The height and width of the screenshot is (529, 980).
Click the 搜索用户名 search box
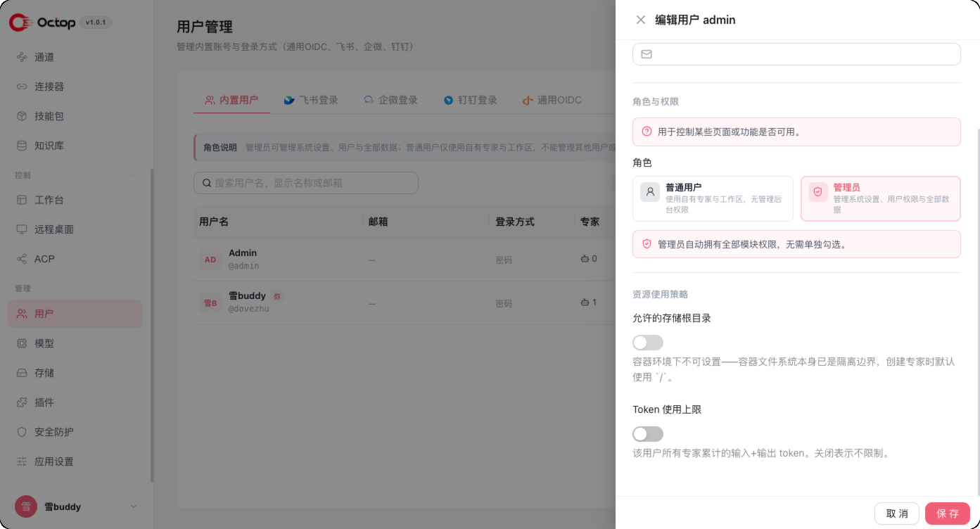coord(306,183)
